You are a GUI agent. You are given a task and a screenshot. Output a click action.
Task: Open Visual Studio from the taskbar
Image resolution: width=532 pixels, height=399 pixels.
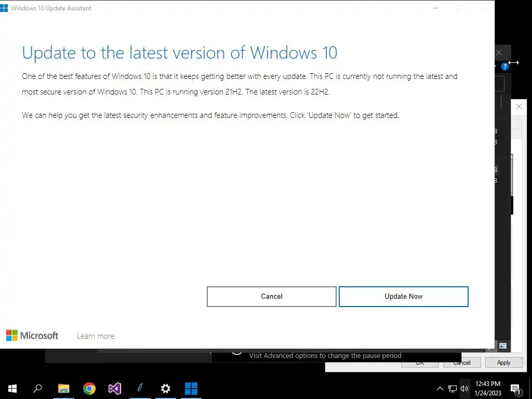click(x=115, y=389)
